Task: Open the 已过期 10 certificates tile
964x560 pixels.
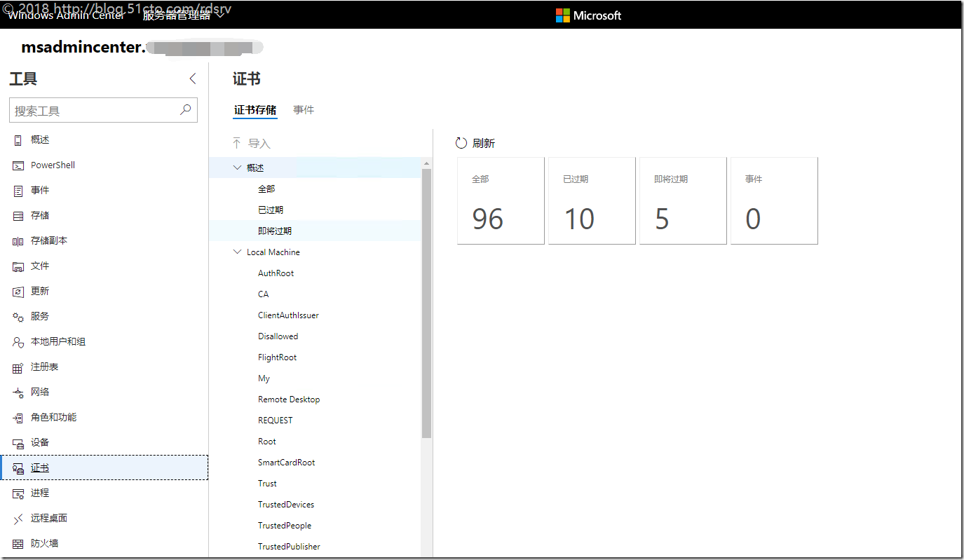Action: 592,200
